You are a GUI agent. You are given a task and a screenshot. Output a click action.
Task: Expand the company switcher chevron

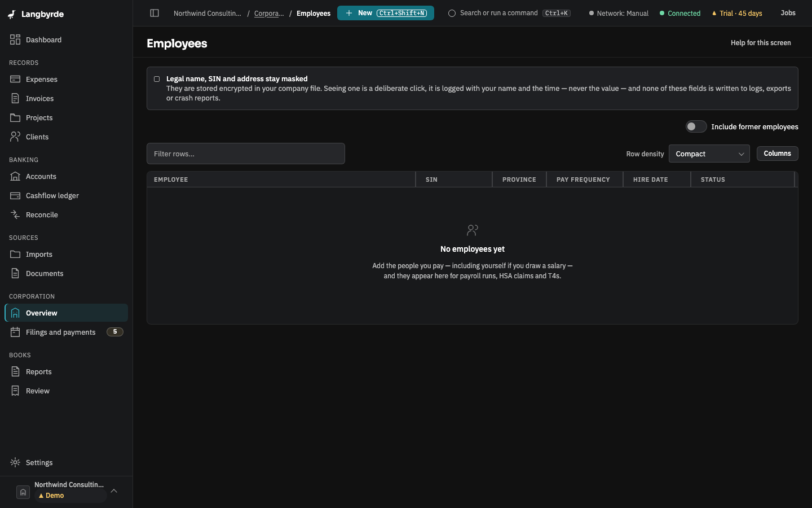[x=114, y=491]
